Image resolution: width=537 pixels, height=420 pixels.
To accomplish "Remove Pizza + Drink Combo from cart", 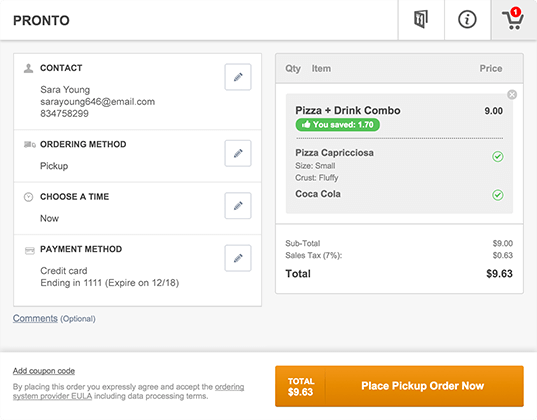I will click(512, 95).
